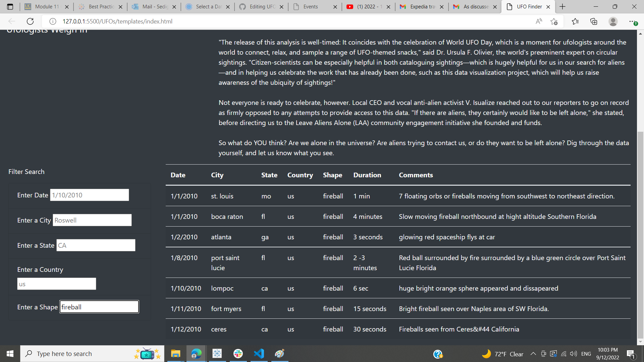
Task: Open the Collections icon in toolbar
Action: [594, 21]
